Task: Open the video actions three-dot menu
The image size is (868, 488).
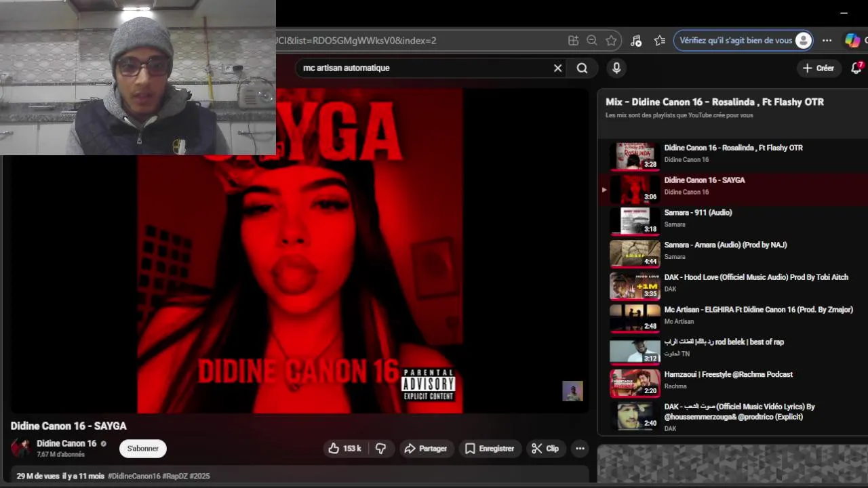Action: click(580, 449)
